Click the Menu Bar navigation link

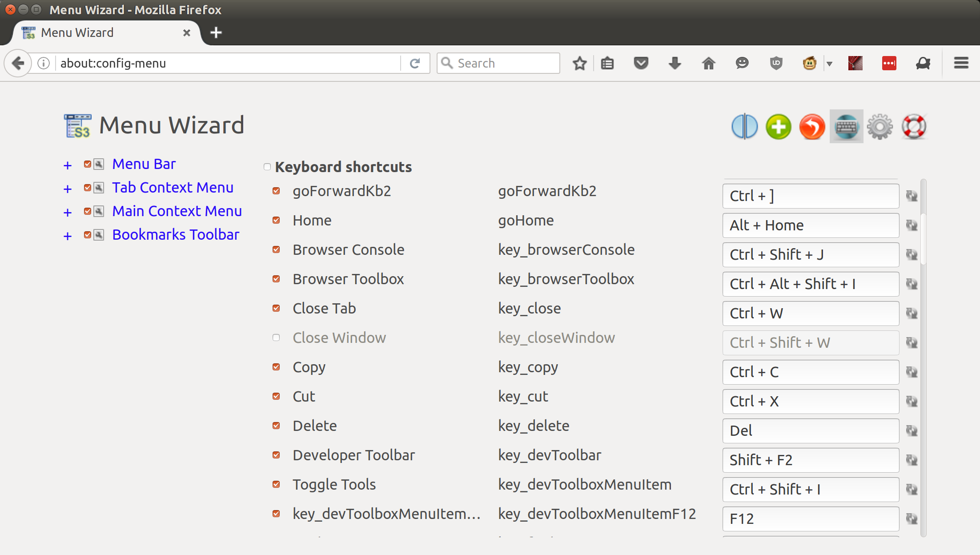(x=145, y=164)
